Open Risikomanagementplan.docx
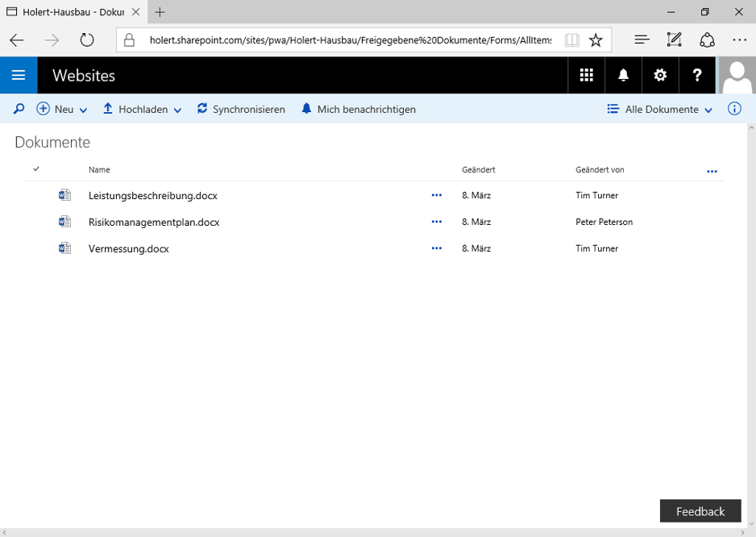The height and width of the screenshot is (537, 756). (x=154, y=222)
